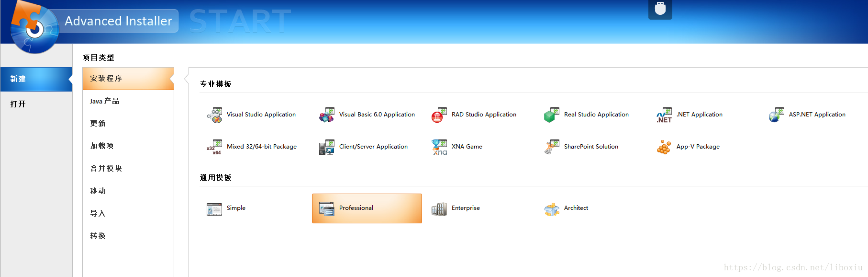
Task: Click the ASP.NET Application label
Action: tap(817, 115)
